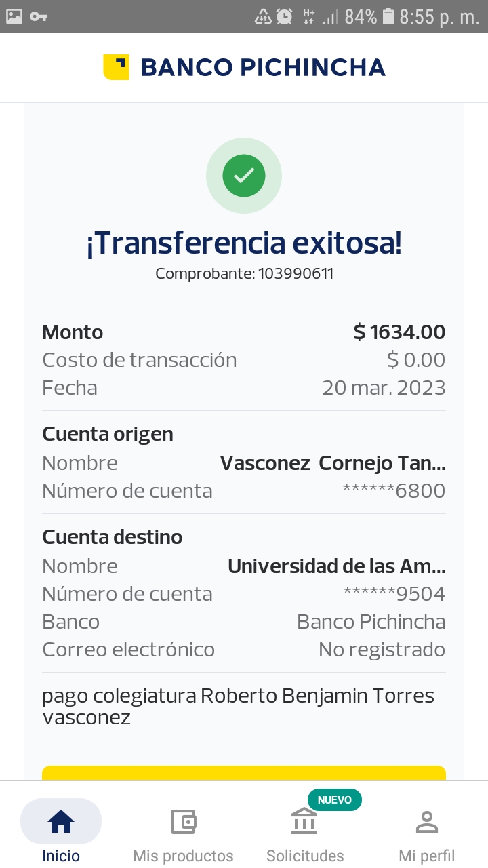Screen dimensions: 488x868
Task: Switch to the Mi perfil tab
Action: tap(426, 855)
